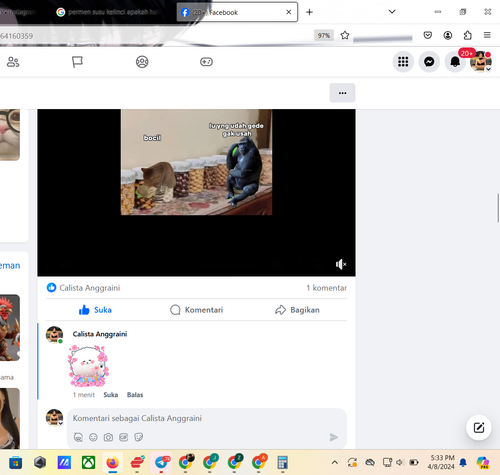
Task: Open the 1 menit comment timestamp
Action: click(x=84, y=395)
